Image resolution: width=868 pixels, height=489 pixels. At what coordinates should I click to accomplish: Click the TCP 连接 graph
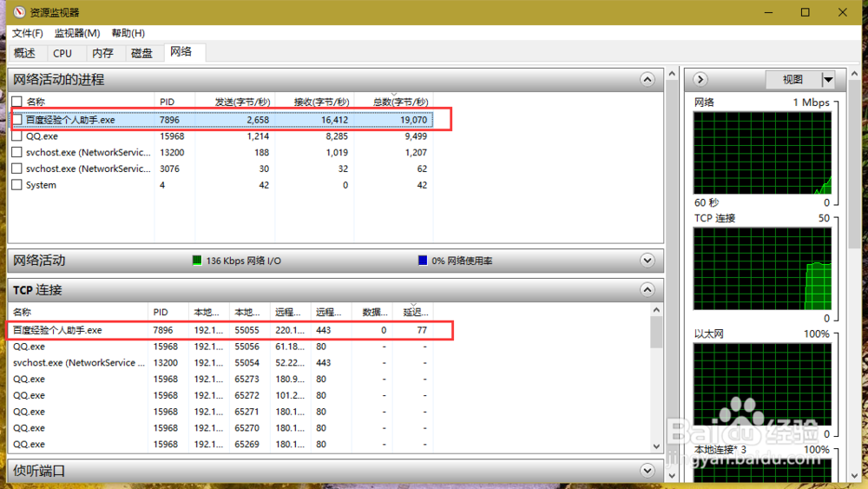point(762,268)
